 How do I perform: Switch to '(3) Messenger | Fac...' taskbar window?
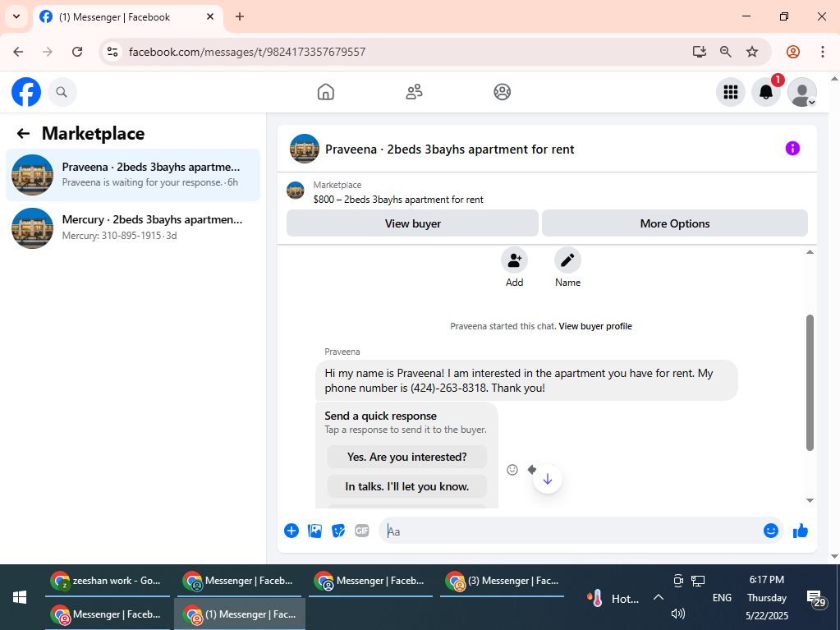pos(503,581)
